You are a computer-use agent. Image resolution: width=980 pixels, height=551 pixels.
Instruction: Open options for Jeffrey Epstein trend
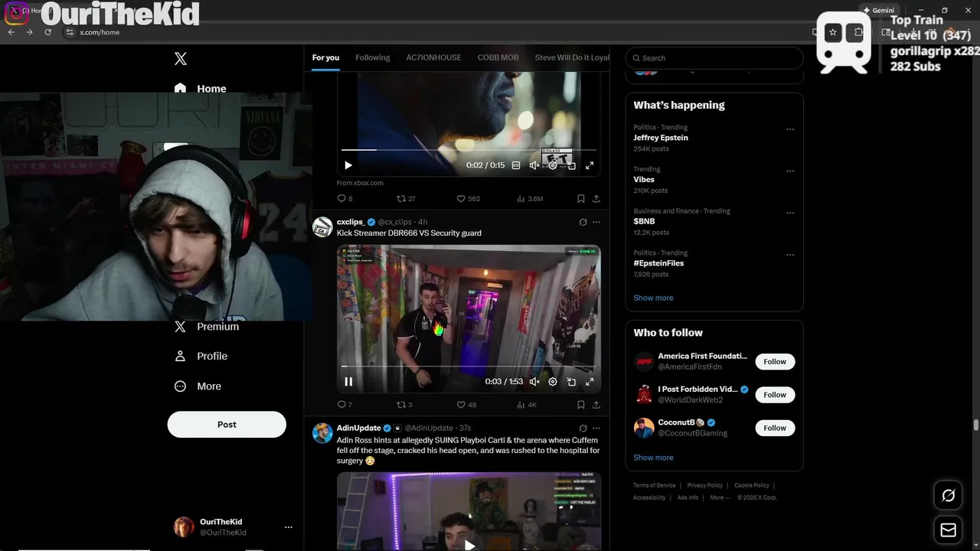pos(790,129)
